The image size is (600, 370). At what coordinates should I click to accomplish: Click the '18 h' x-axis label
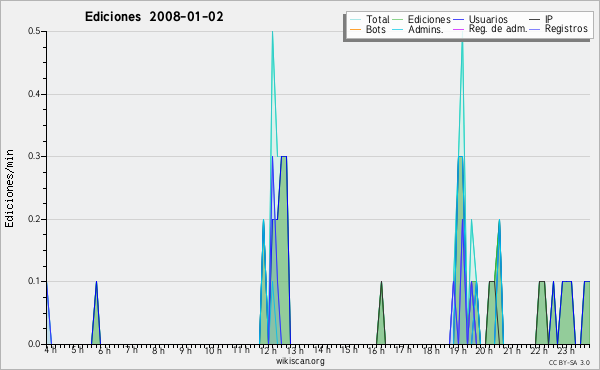pyautogui.click(x=431, y=350)
